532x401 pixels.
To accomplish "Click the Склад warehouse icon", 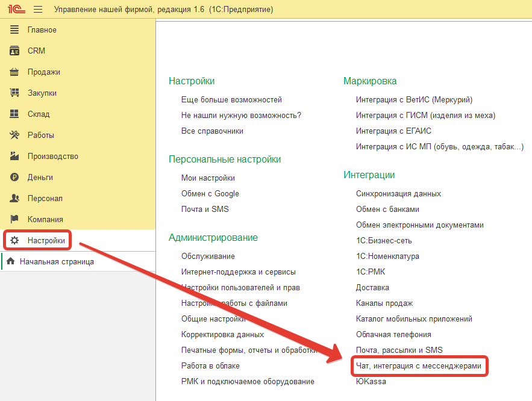I will pos(14,114).
